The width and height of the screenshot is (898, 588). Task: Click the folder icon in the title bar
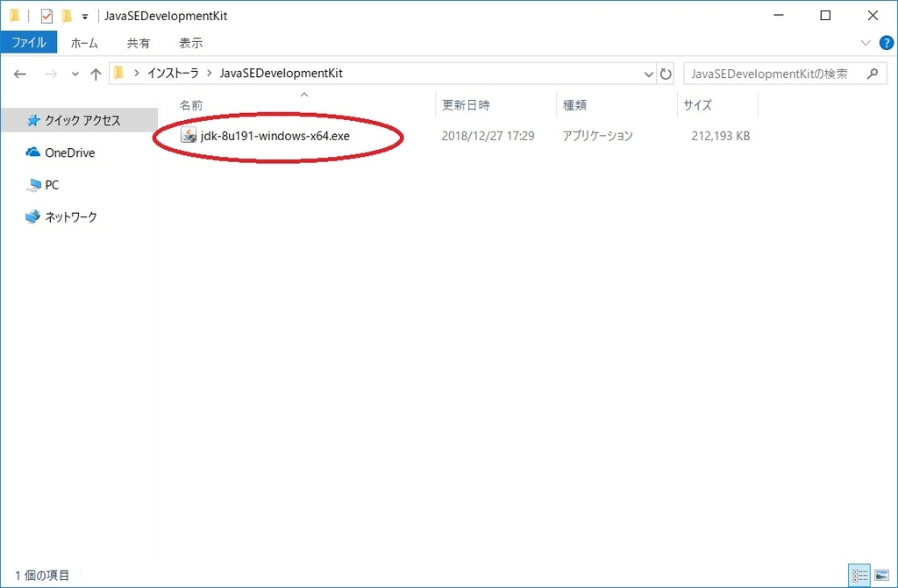[15, 16]
